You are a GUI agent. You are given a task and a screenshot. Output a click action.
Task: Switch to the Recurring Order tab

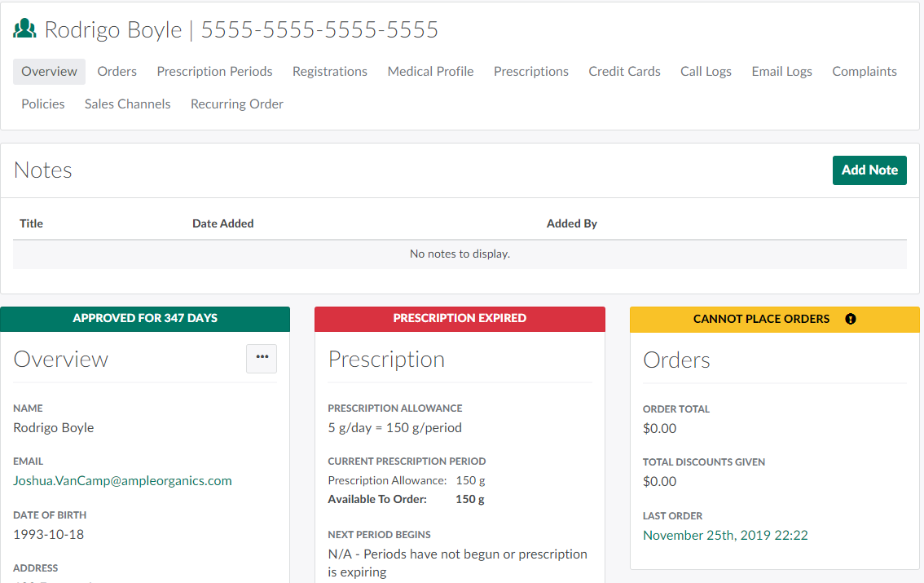point(236,104)
